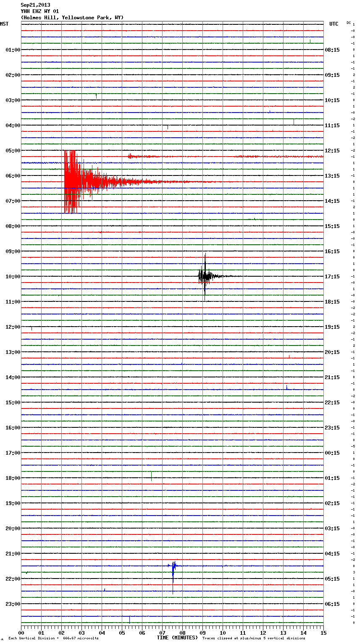Click the DC column header at top right
The height and width of the screenshot is (644, 357).
tap(349, 23)
